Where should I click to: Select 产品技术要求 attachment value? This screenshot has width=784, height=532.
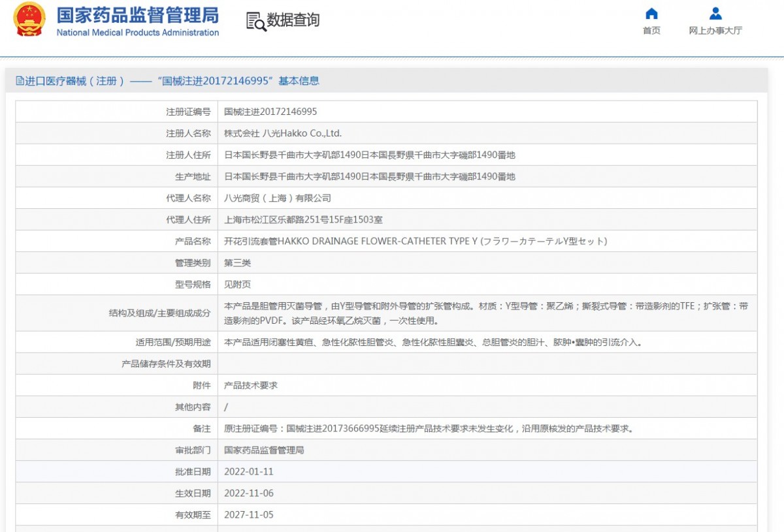click(x=251, y=385)
